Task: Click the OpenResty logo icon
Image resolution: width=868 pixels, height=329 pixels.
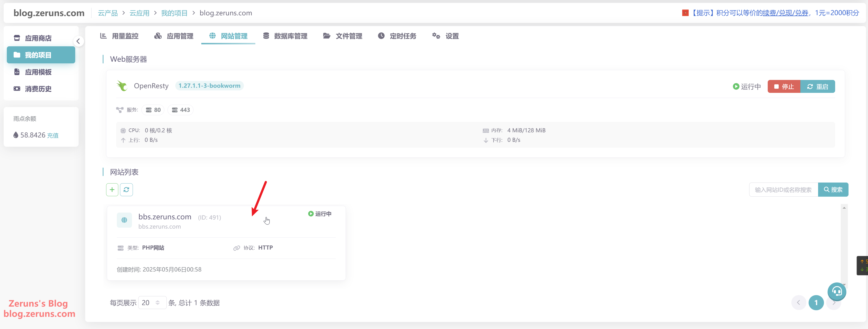Action: (x=122, y=86)
